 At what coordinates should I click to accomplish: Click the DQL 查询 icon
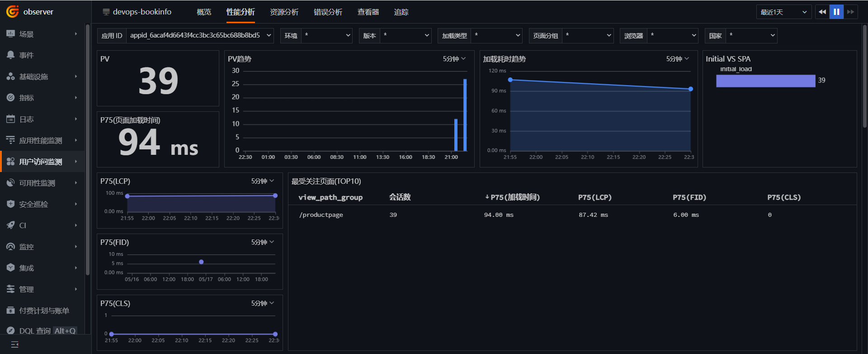(x=10, y=331)
